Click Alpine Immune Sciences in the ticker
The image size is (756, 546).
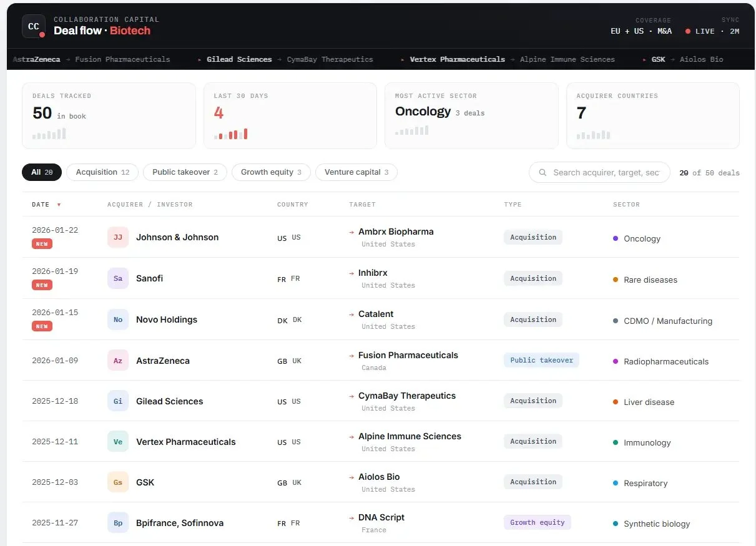[567, 59]
